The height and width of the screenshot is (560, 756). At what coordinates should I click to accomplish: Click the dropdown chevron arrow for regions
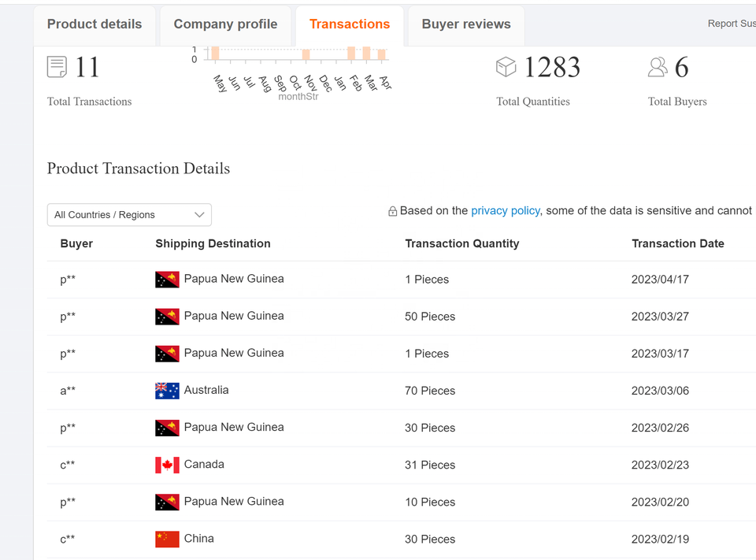coord(199,215)
